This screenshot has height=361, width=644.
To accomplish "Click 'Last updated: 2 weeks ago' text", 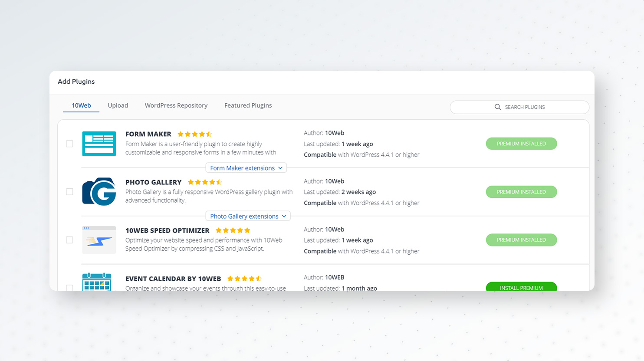I will [x=340, y=192].
